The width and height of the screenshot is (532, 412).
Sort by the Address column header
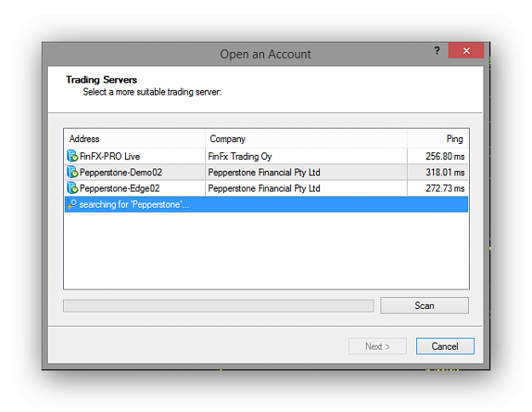pyautogui.click(x=134, y=139)
